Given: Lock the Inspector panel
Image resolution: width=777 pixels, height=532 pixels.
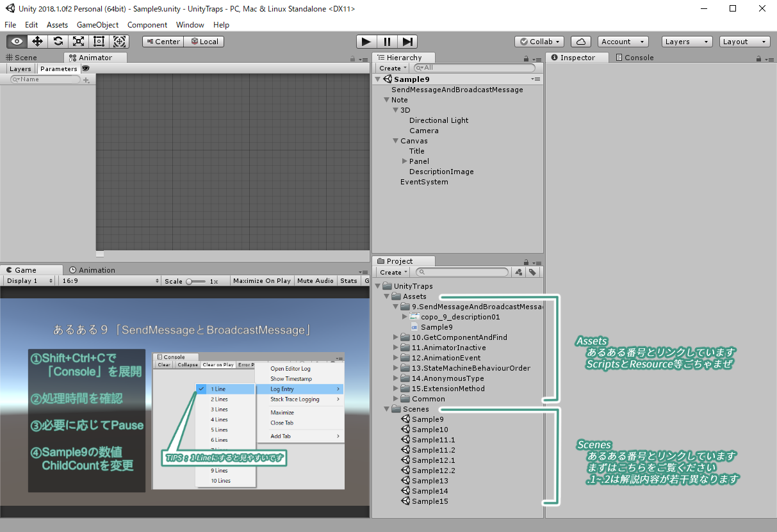Looking at the screenshot, I should point(759,59).
